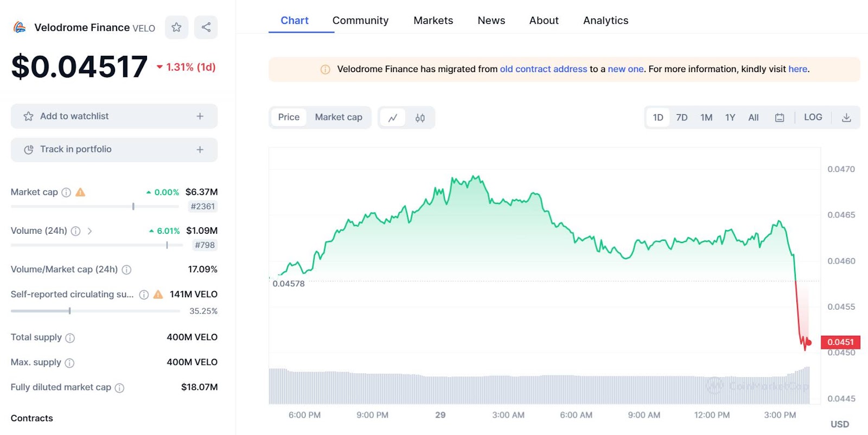Screen dimensions: 868x435
Task: Click the 141M VELO supply value
Action: coord(193,295)
